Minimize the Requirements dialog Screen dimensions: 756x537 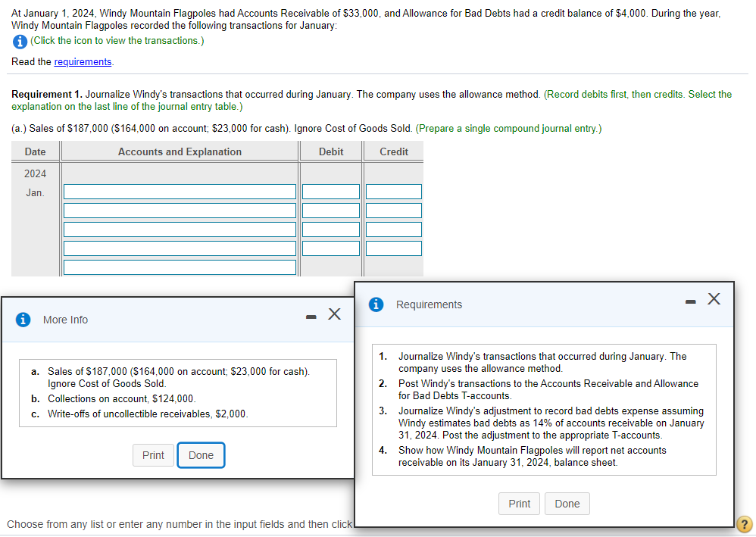[690, 301]
